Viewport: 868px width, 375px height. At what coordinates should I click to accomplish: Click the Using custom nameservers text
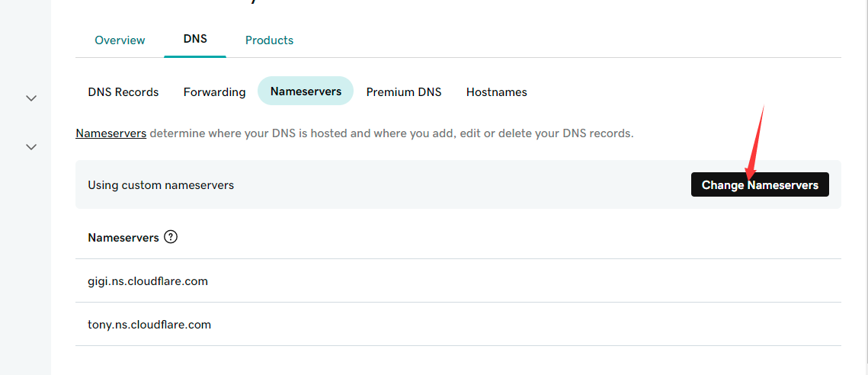pyautogui.click(x=161, y=185)
